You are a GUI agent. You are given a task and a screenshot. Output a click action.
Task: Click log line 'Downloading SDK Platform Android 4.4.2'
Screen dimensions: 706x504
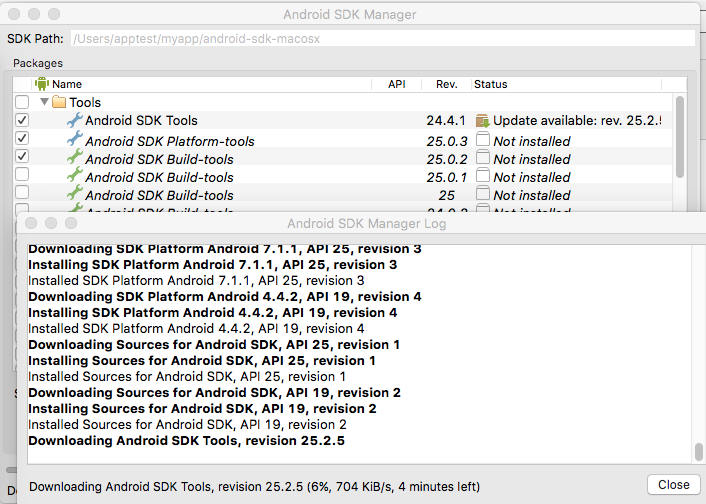225,297
